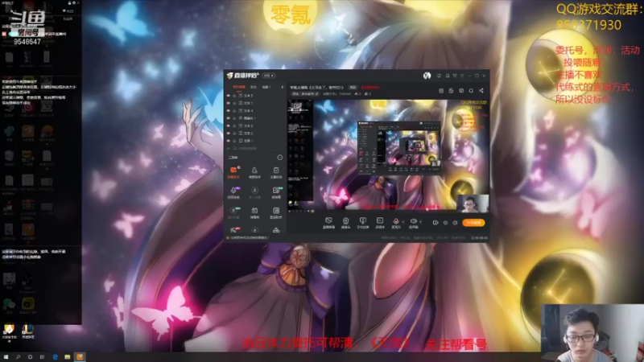Toggle eye icon for 文本 3 source

coord(229,125)
